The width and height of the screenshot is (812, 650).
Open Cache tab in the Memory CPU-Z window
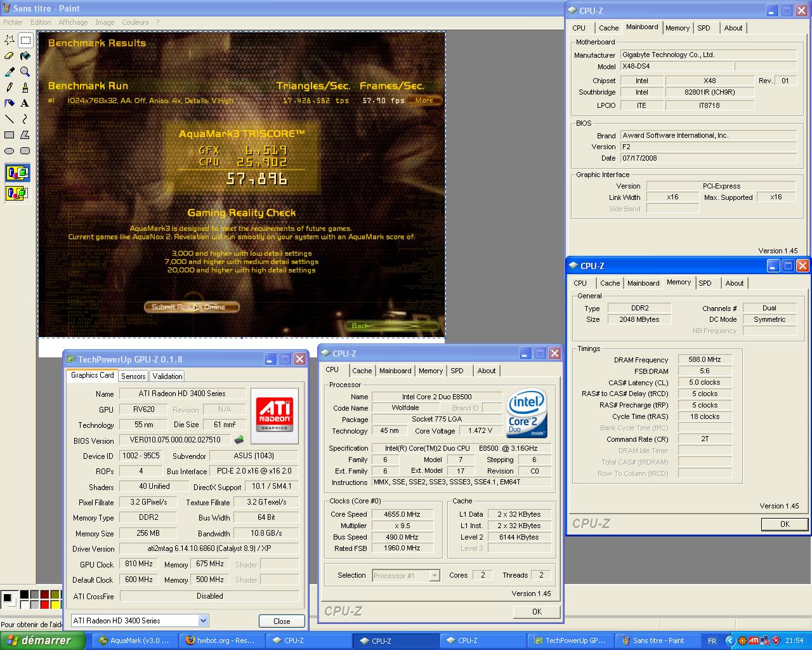click(610, 283)
